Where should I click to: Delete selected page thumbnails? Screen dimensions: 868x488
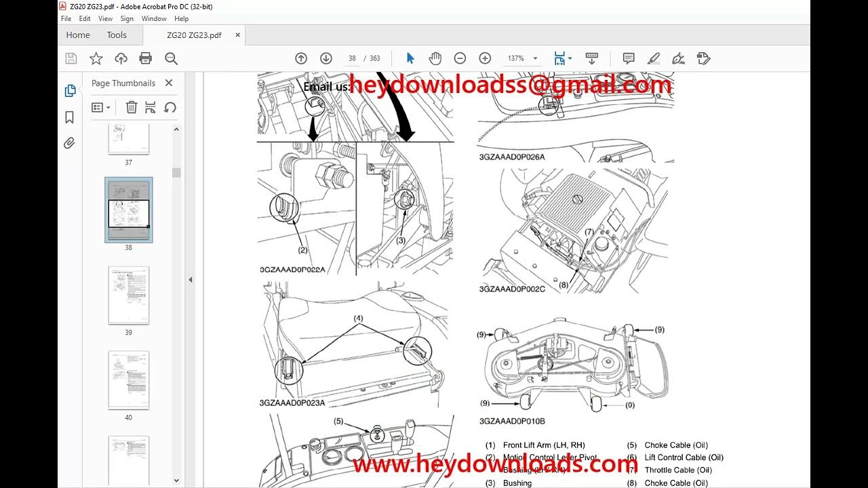[132, 107]
